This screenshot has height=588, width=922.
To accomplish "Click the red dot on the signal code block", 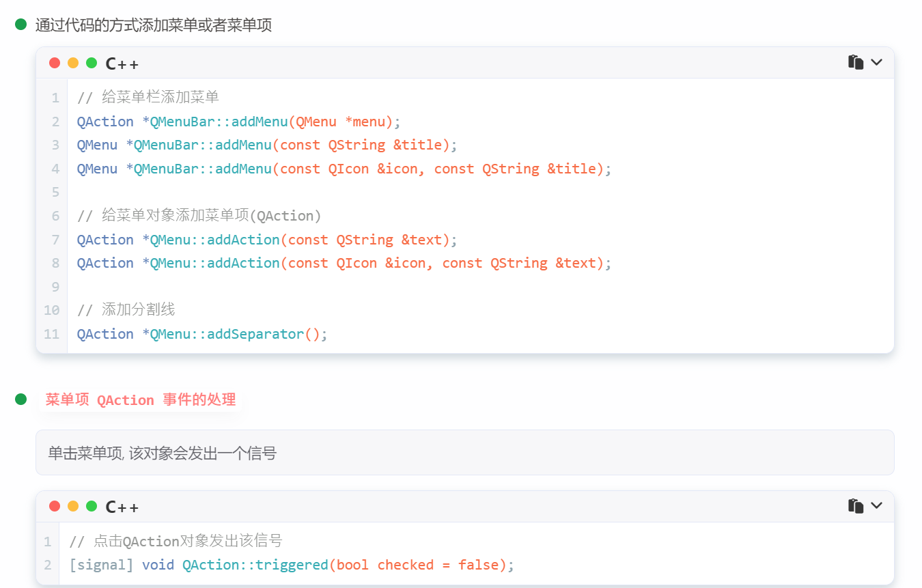I will (x=55, y=506).
